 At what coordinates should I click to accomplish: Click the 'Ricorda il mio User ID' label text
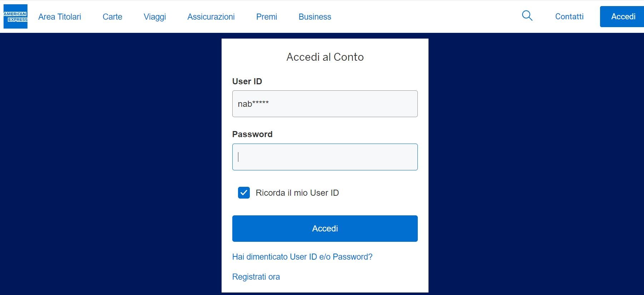pyautogui.click(x=297, y=193)
